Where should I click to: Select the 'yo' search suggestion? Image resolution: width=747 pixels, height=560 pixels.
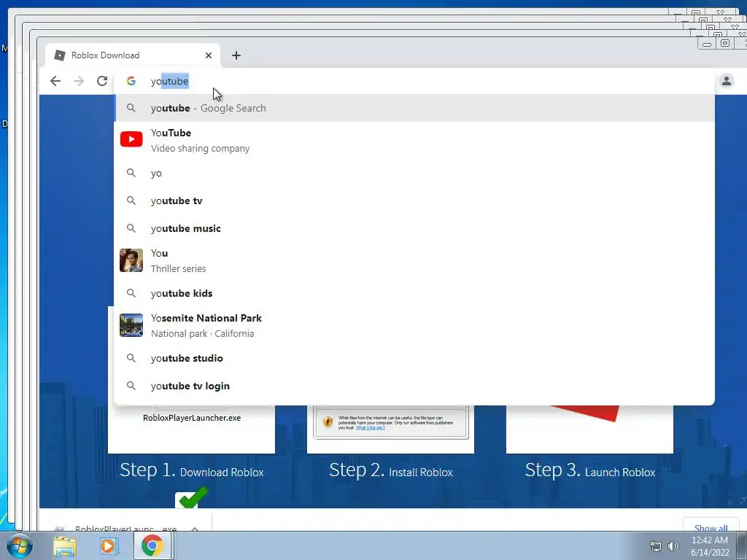(x=414, y=173)
